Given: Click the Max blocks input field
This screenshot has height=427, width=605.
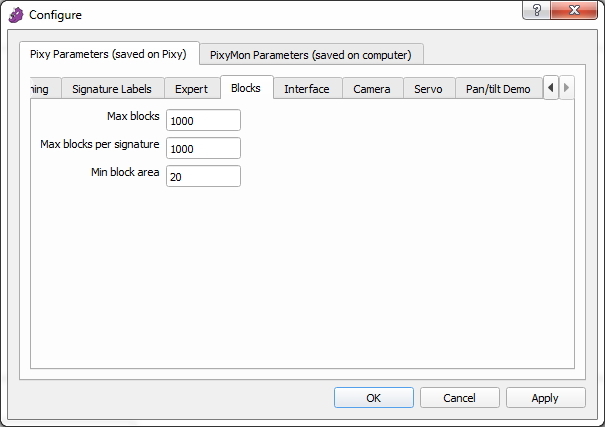Looking at the screenshot, I should 203,120.
